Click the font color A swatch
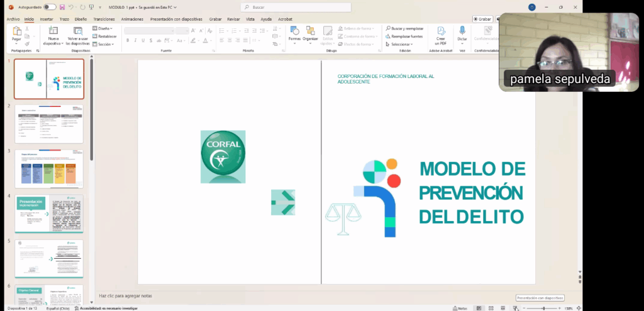644x311 pixels. click(205, 40)
